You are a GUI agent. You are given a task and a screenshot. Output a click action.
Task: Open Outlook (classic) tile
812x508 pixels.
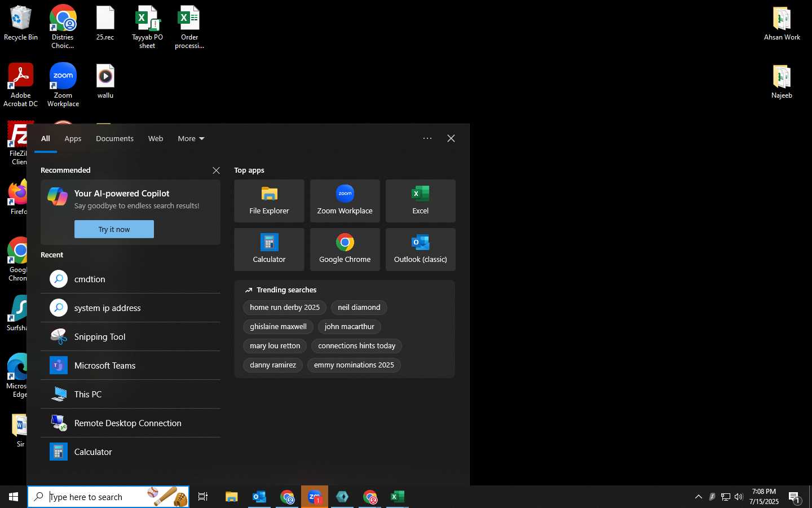[420, 249]
